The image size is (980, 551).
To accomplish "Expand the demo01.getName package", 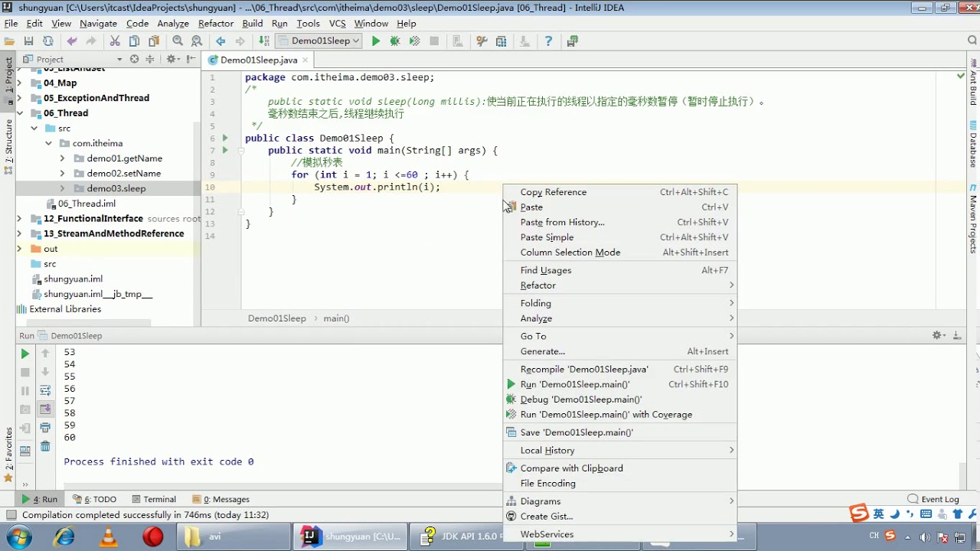I will tap(62, 158).
